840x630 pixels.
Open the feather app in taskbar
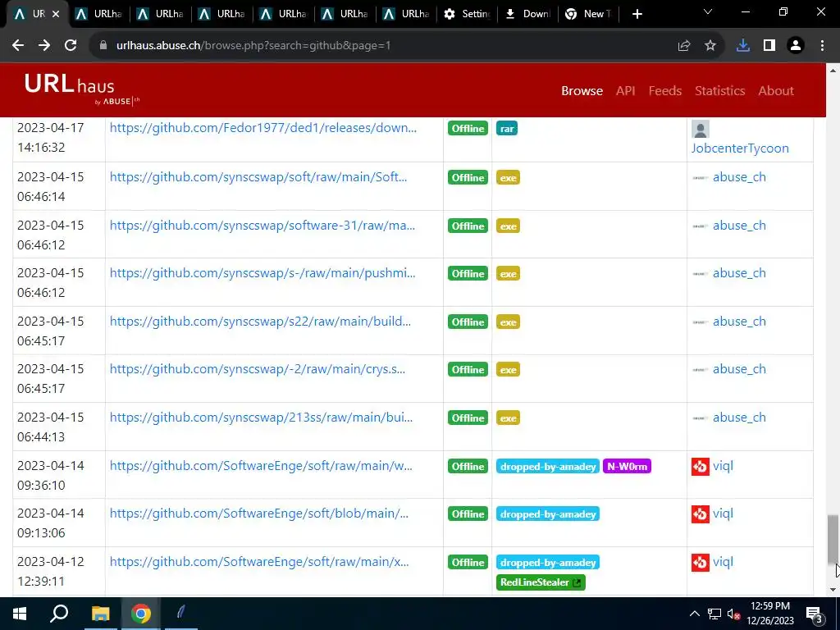click(181, 614)
